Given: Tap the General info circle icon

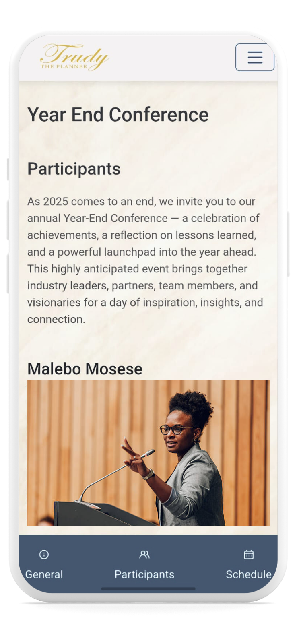Looking at the screenshot, I should [x=44, y=555].
